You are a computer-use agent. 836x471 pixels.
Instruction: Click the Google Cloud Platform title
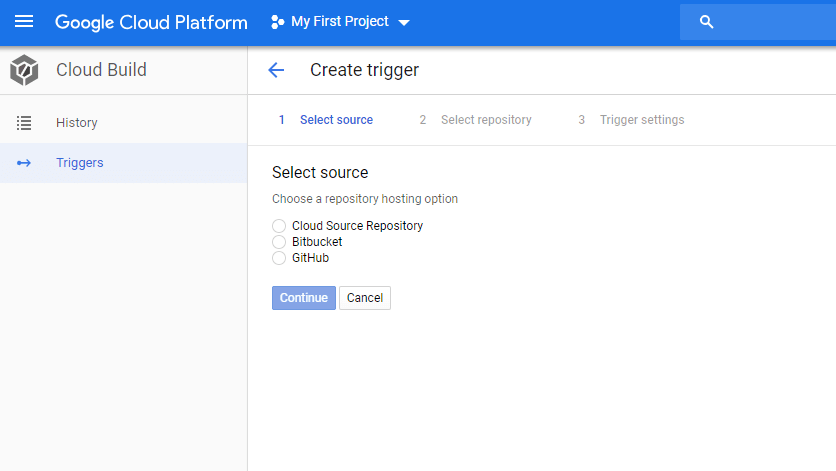click(151, 22)
